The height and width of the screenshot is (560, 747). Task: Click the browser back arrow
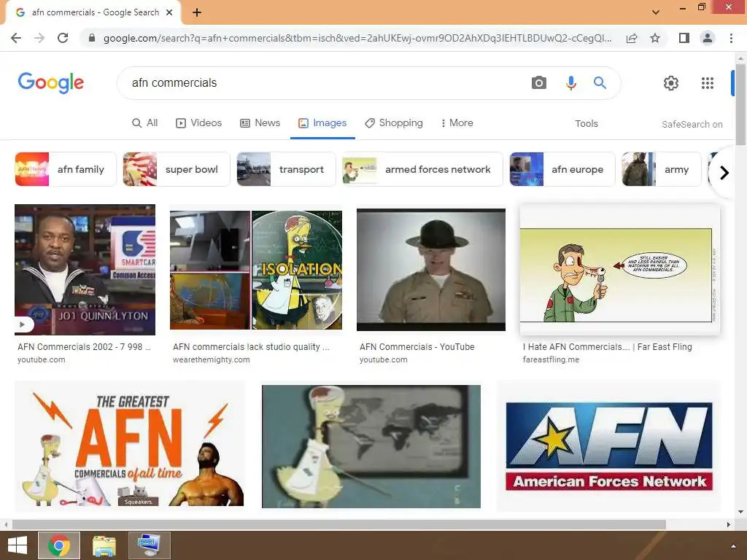point(16,38)
